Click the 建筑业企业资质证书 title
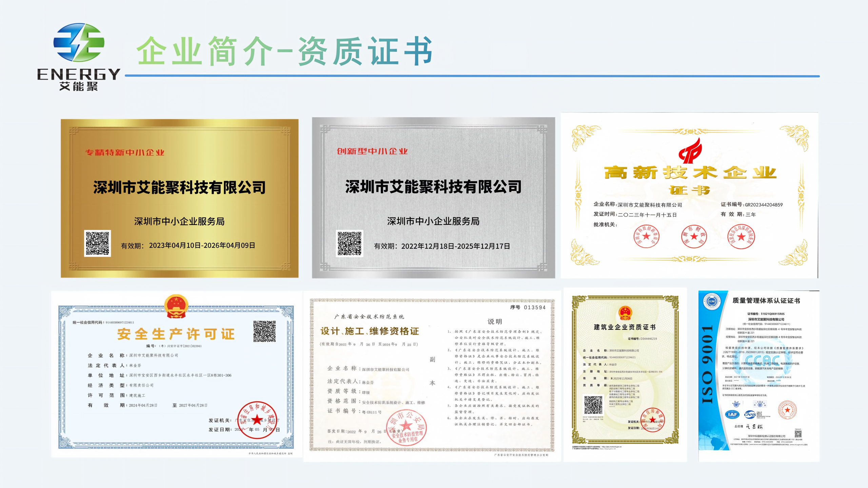The image size is (868, 488). [625, 327]
